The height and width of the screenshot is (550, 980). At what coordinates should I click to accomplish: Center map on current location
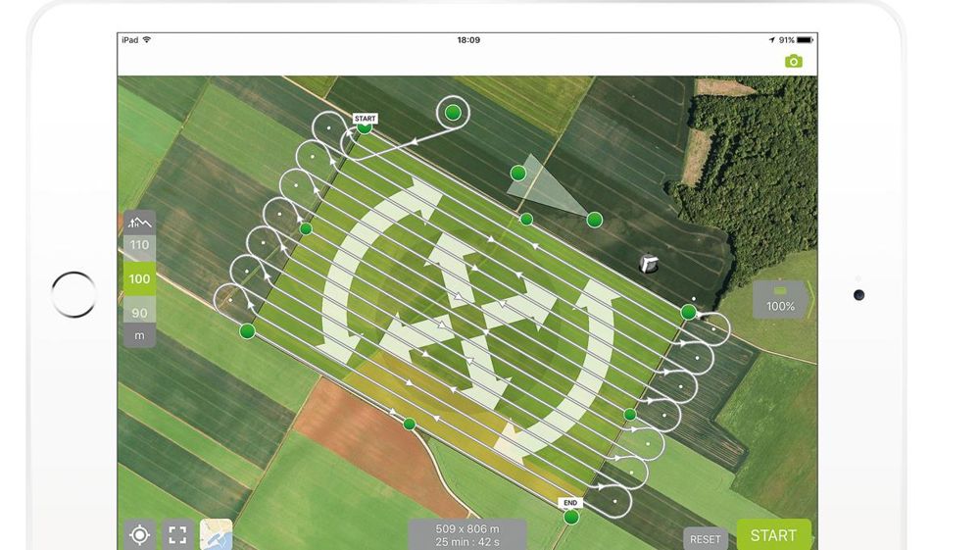click(139, 535)
